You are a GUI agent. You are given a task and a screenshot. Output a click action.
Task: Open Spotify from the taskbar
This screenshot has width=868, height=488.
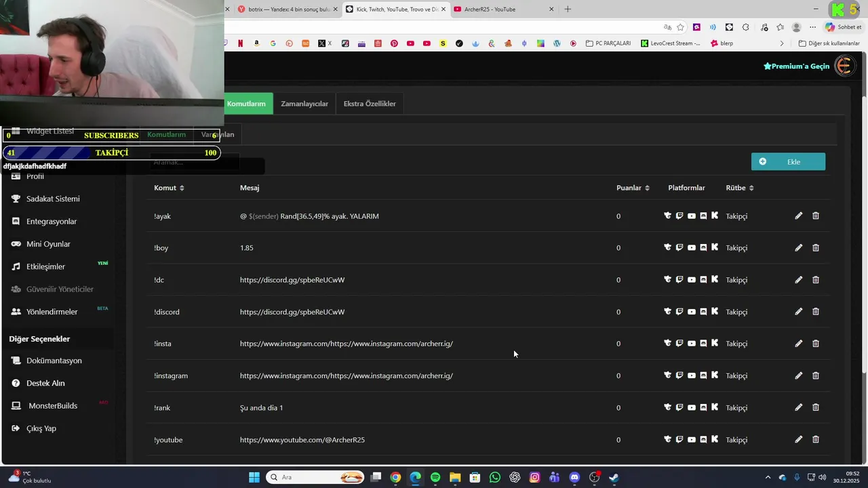click(x=435, y=477)
